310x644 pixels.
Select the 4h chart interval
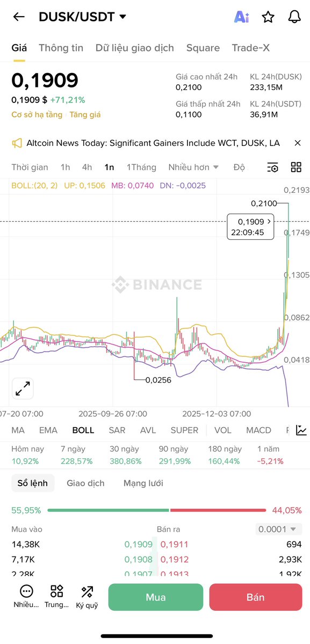[87, 167]
